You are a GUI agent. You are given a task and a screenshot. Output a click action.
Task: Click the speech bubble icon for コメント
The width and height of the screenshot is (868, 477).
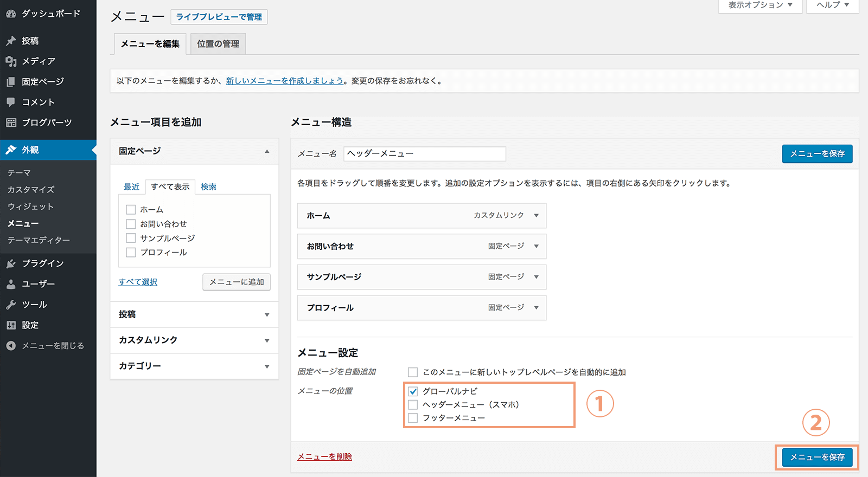click(11, 102)
